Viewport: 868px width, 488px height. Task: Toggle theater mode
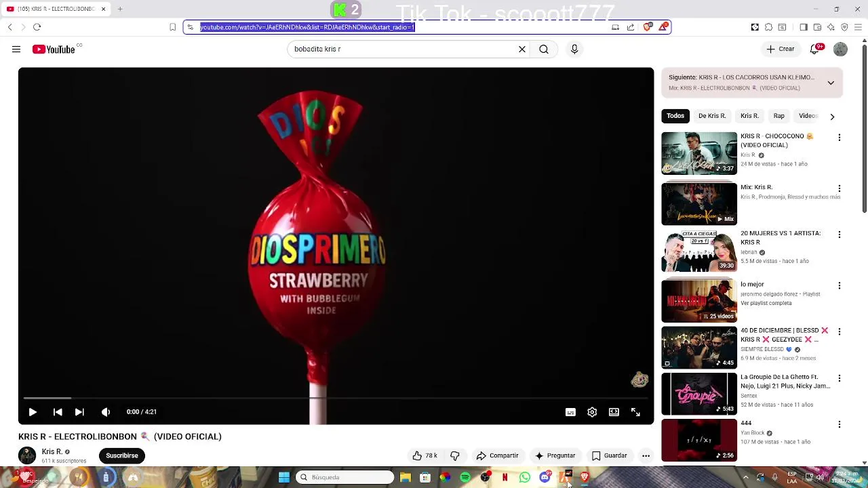click(x=614, y=412)
